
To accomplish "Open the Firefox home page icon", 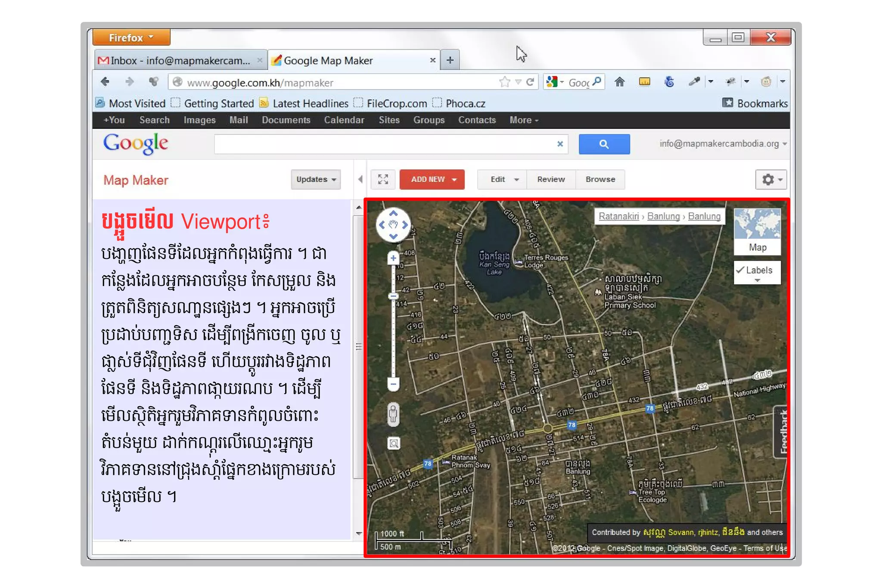I will [x=619, y=82].
